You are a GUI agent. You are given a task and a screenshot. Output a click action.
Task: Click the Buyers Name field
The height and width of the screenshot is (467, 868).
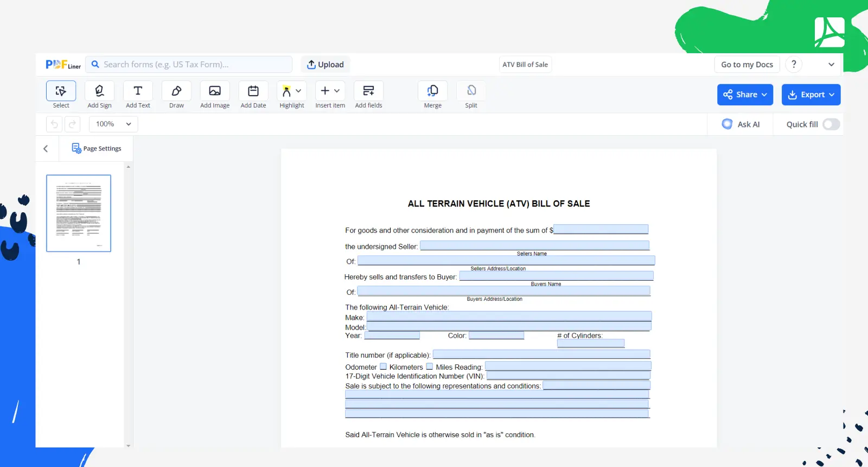coord(556,276)
